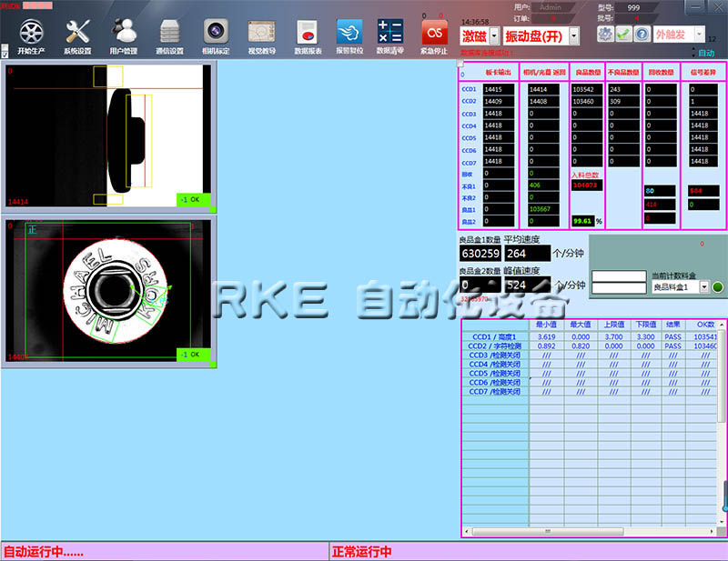Open the 外触发 trigger mode dropdown

point(698,34)
